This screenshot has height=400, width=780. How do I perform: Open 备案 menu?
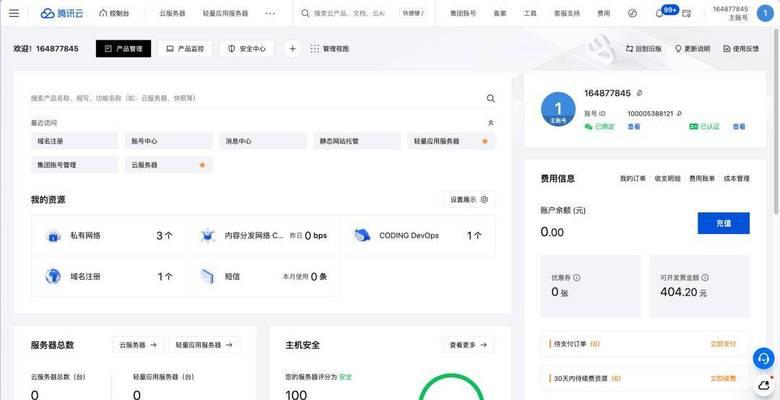pyautogui.click(x=500, y=13)
